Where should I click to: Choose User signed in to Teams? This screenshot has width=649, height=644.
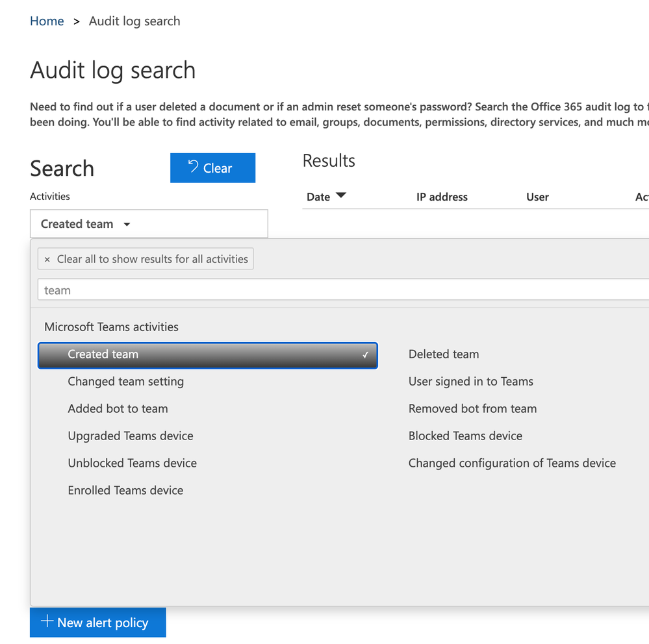470,382
